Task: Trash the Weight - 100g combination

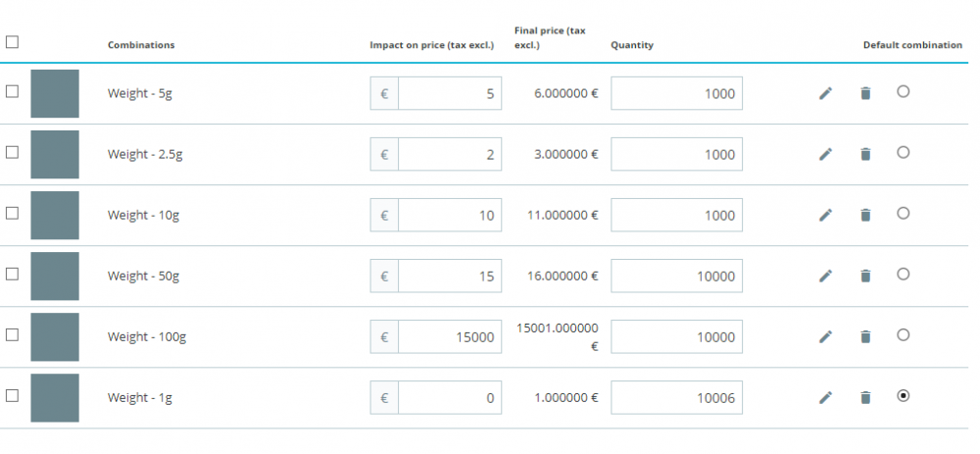Action: click(864, 336)
